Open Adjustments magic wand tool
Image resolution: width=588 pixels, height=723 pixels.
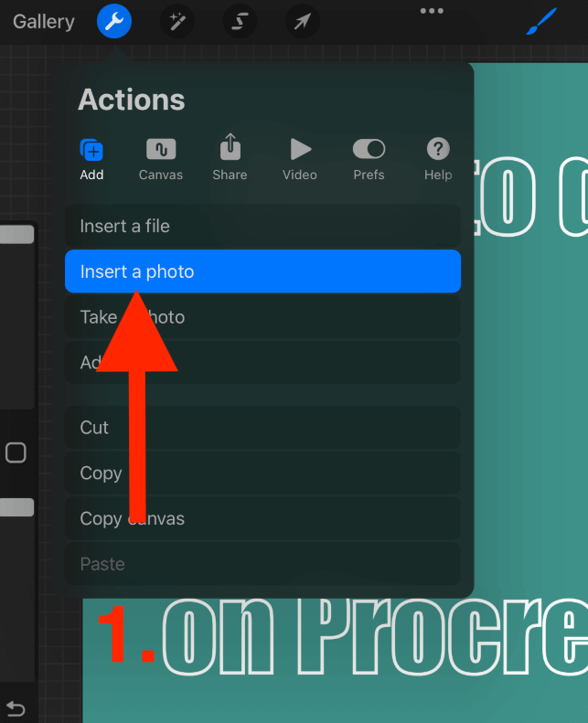point(177,21)
